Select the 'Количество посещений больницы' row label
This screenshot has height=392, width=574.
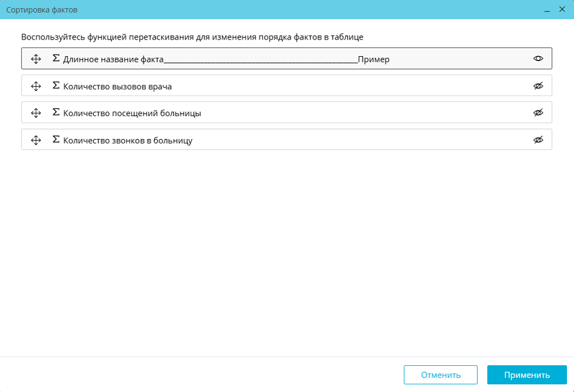point(132,113)
